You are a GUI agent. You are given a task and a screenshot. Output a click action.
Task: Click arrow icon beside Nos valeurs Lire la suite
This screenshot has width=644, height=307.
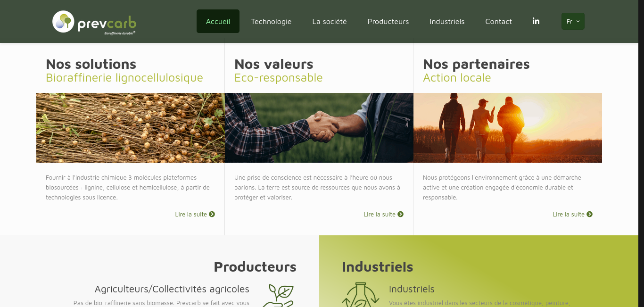tap(401, 214)
